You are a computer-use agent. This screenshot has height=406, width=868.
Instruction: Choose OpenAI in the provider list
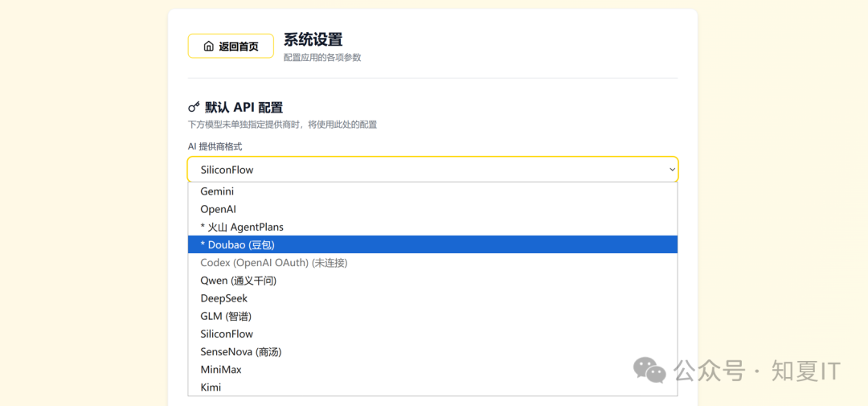pos(433,209)
